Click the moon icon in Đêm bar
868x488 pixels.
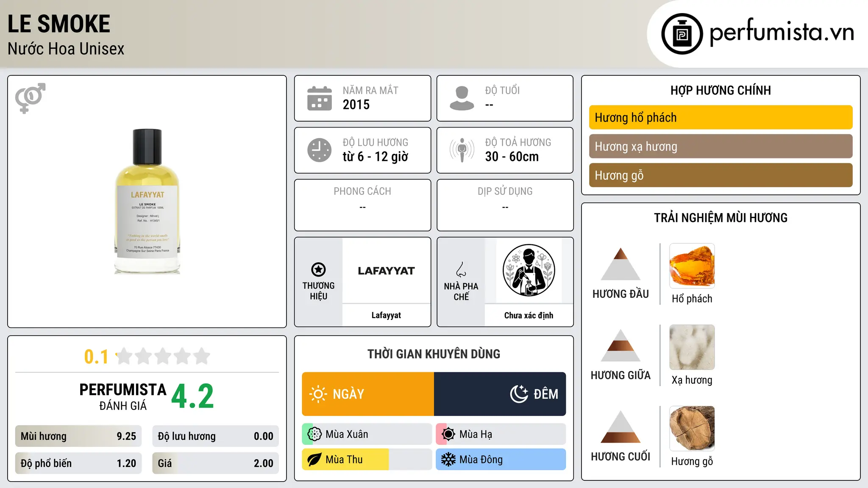(x=519, y=394)
